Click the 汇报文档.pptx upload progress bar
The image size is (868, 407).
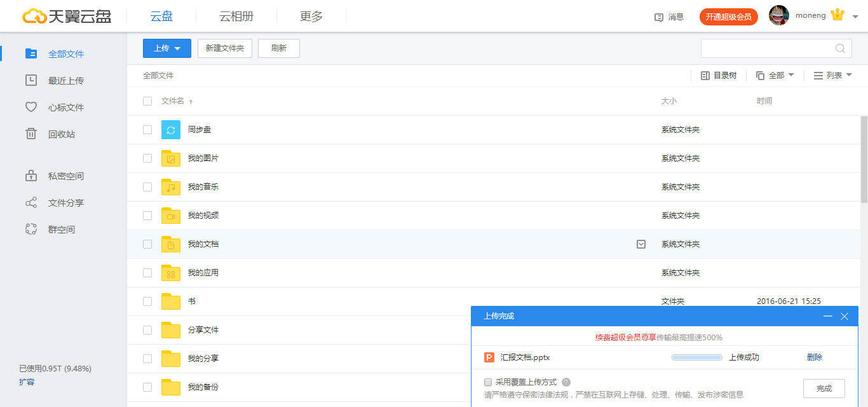(x=696, y=357)
